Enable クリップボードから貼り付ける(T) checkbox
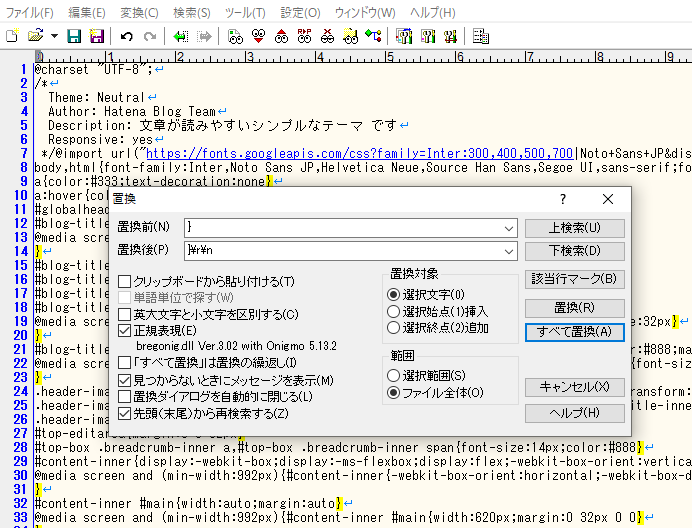 124,281
